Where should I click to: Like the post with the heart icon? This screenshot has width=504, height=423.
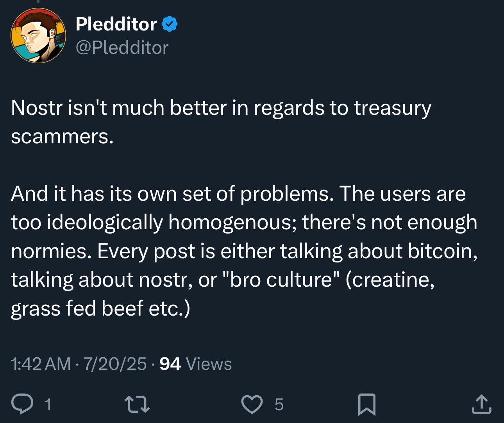(x=252, y=404)
